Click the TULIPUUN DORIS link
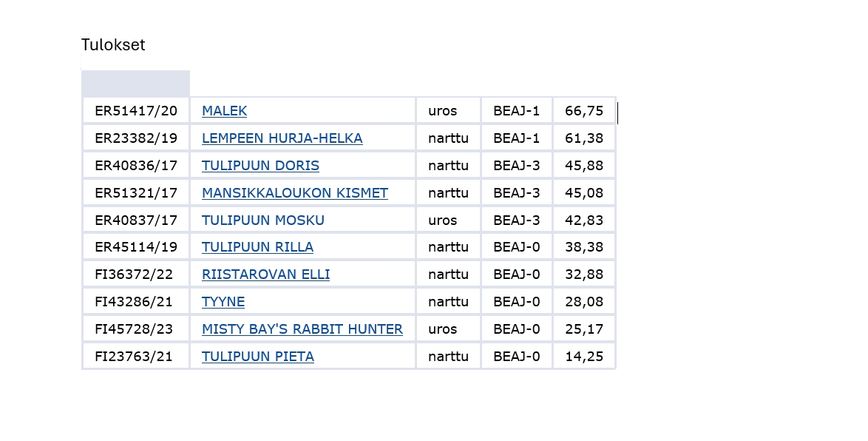Viewport: 868px width, 441px height. 260,166
